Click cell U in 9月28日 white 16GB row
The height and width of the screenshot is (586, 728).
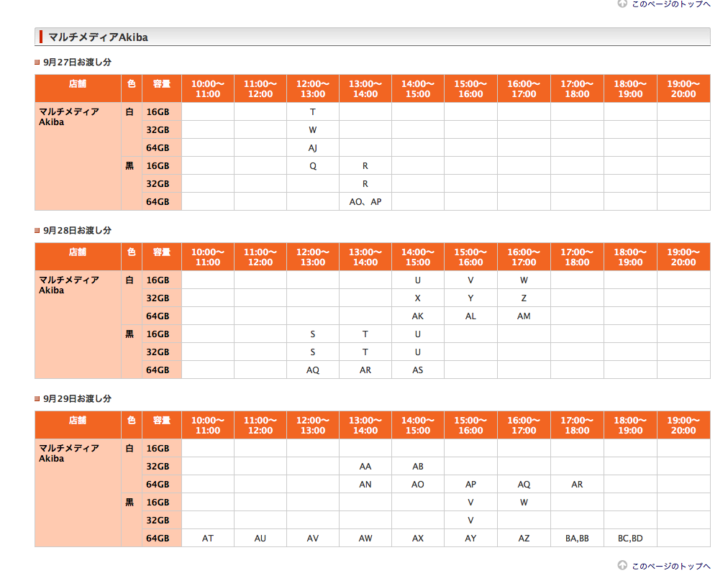418,280
